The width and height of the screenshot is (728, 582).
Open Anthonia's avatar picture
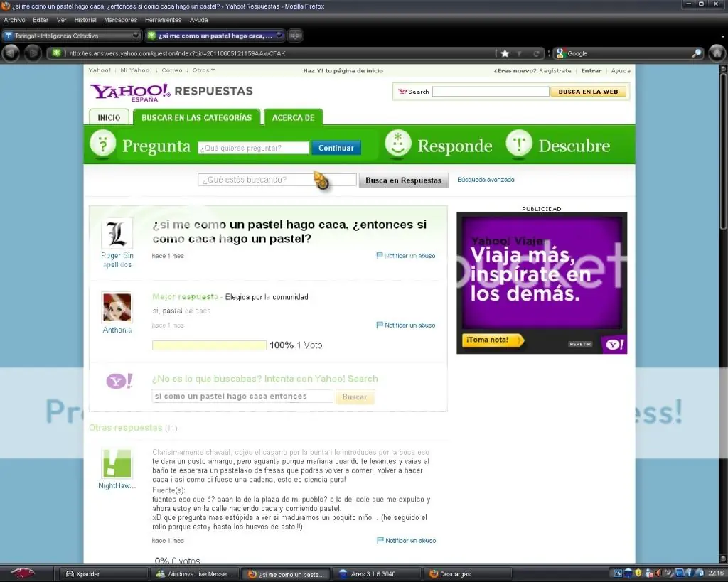click(117, 307)
